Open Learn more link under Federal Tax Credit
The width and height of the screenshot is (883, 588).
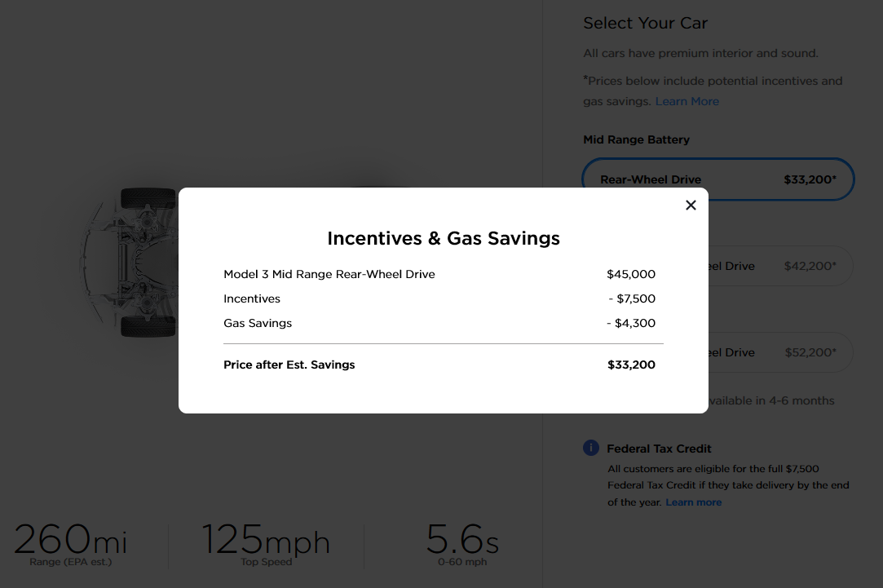(693, 502)
